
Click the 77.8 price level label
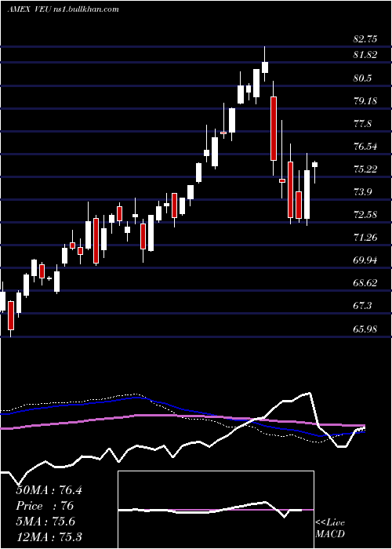[362, 124]
